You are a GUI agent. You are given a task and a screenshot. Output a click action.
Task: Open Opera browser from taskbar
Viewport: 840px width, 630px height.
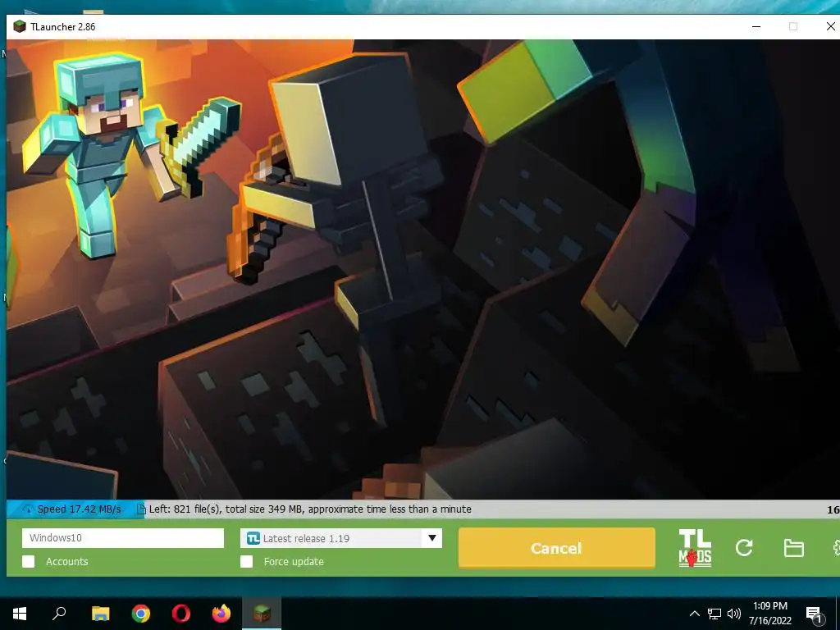(x=181, y=613)
